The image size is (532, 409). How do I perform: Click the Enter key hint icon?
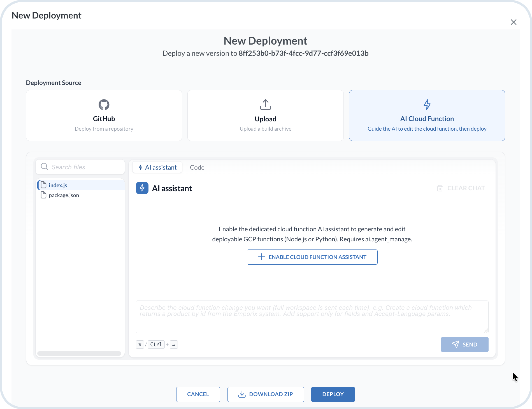coord(174,345)
